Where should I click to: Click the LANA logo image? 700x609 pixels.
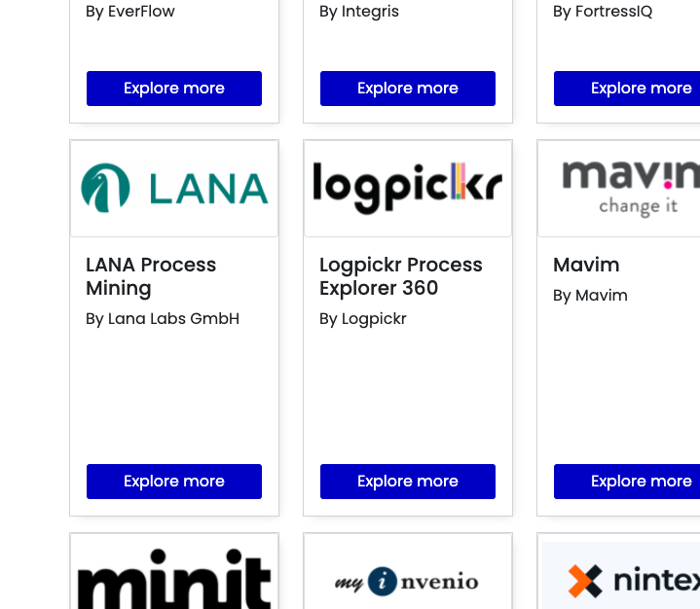pyautogui.click(x=174, y=189)
